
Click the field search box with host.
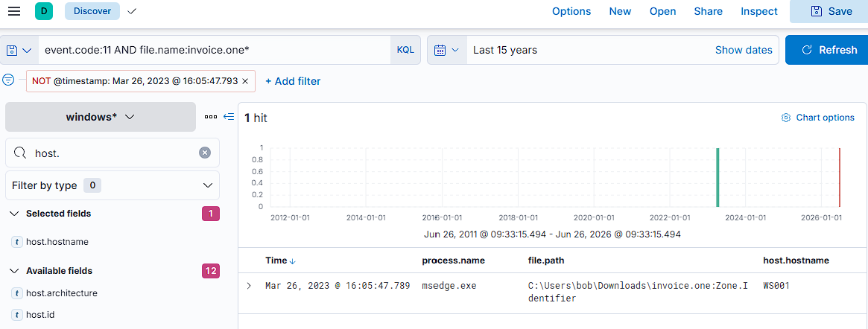[113, 153]
